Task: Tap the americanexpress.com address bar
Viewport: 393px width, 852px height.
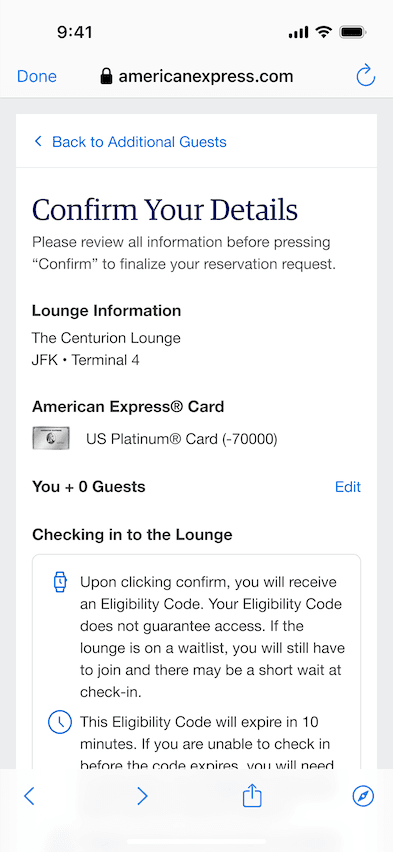Action: coord(197,77)
